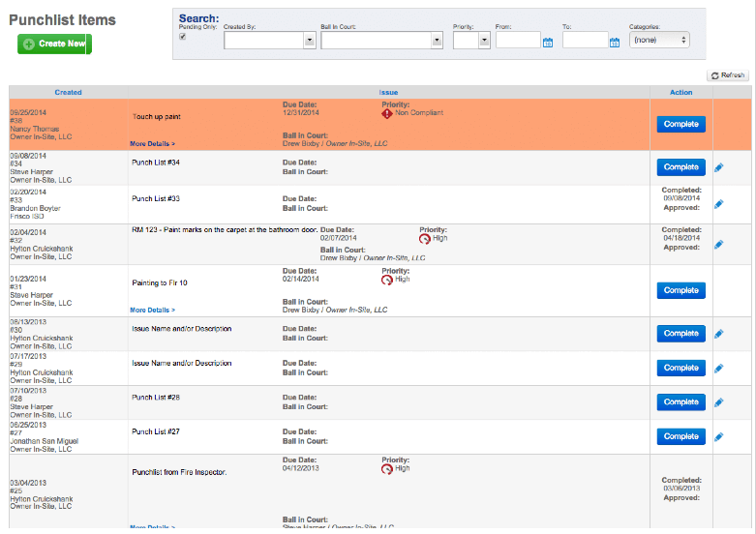Select the Punchlist from Fire Inspector text
The height and width of the screenshot is (534, 756).
point(179,472)
